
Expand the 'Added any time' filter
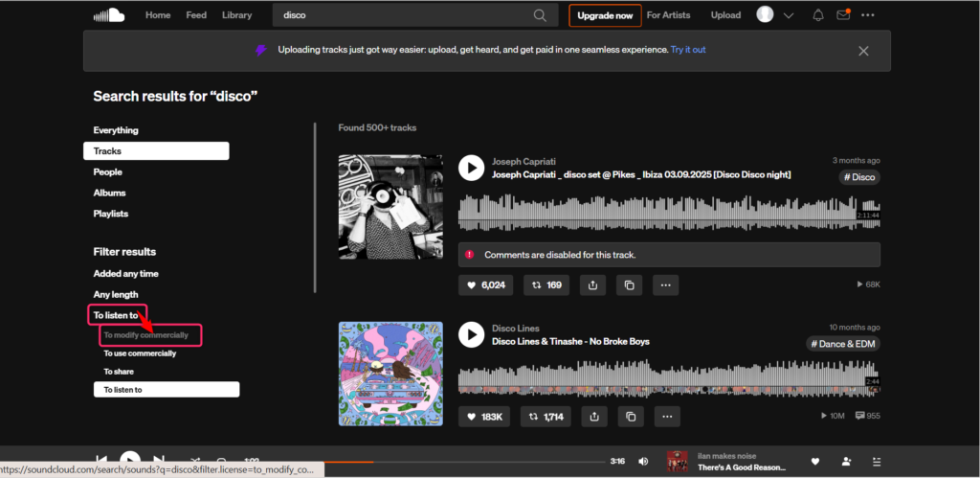[125, 274]
